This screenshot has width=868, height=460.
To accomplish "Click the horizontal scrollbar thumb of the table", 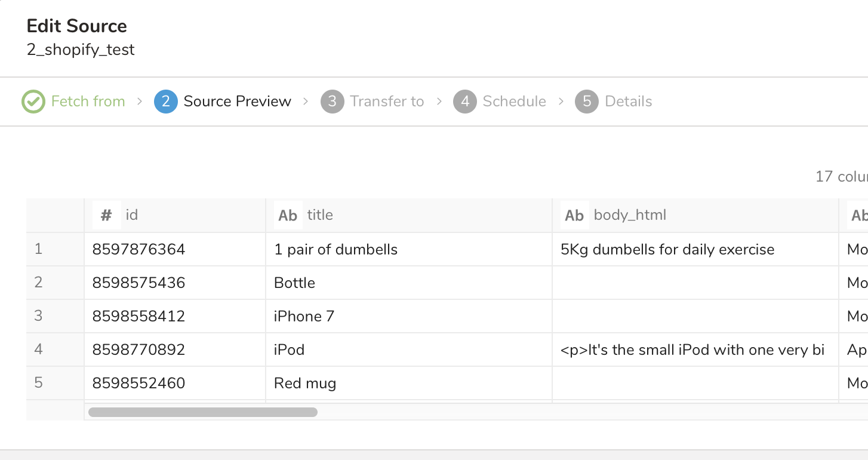I will click(x=203, y=412).
